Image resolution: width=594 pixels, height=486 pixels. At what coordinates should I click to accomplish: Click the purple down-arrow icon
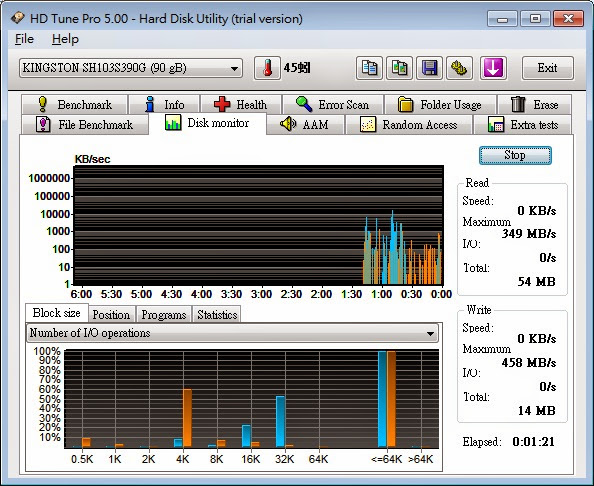point(493,68)
